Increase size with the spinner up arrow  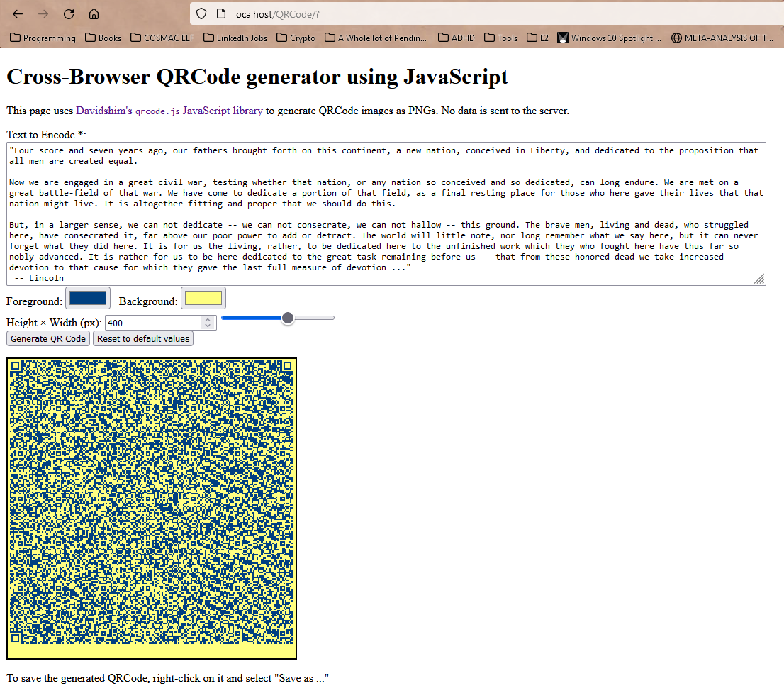[208, 320]
